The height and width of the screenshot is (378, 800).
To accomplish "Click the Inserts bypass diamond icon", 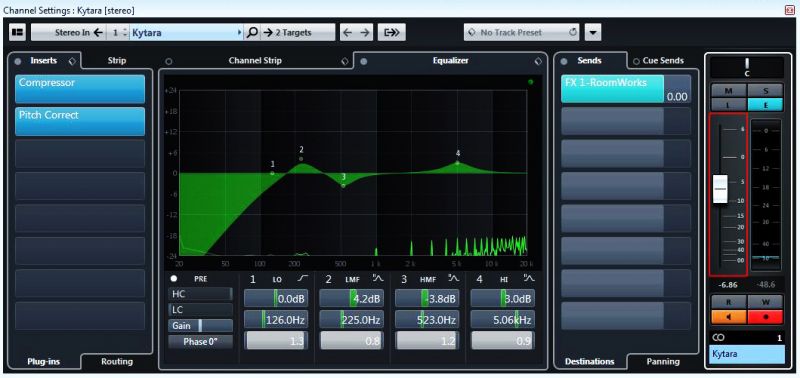I will coord(72,61).
